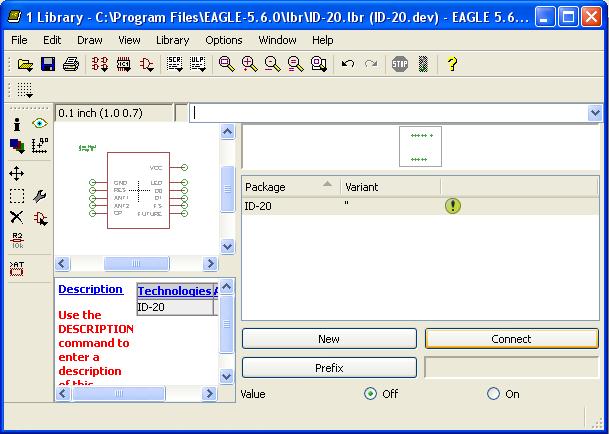This screenshot has width=609, height=434.
Task: Click schematic view scroll left arrow
Action: 63,264
